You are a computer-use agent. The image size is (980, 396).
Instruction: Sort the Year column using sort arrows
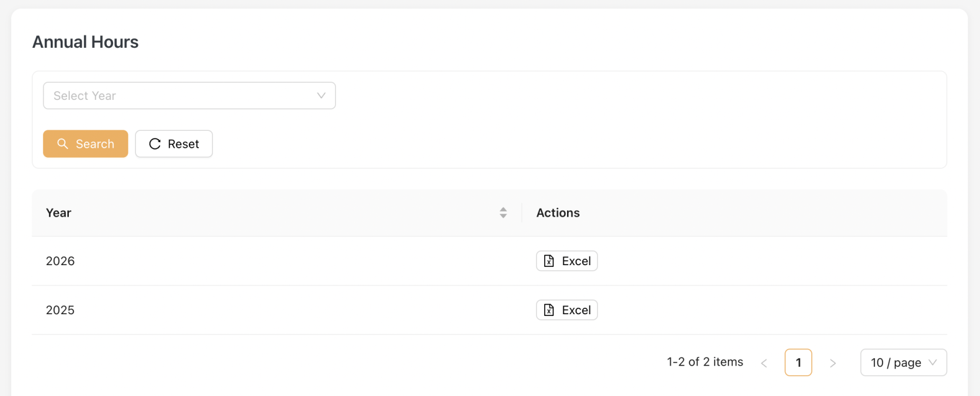pyautogui.click(x=503, y=213)
